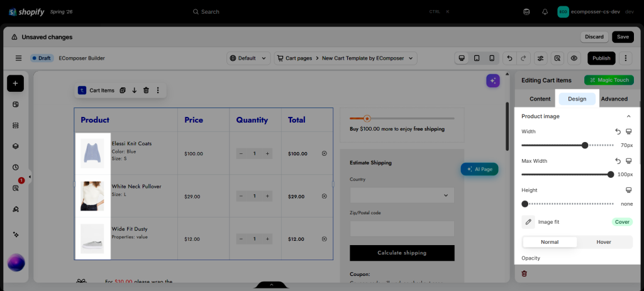Viewport: 644px width, 291px height.
Task: Select the Normal state toggle
Action: (550, 242)
